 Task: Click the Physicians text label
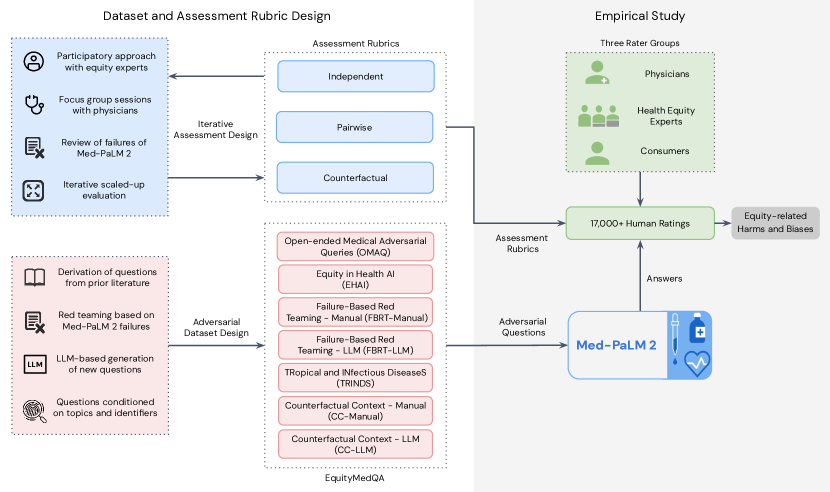667,74
